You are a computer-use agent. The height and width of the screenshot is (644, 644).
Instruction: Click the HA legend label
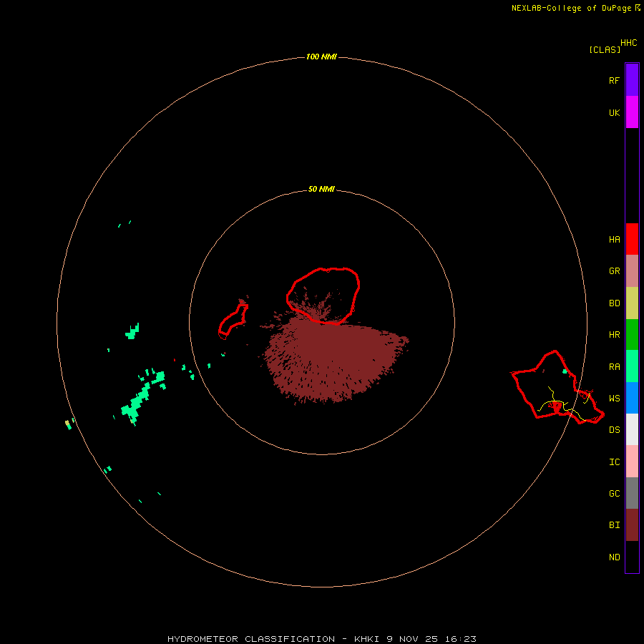(x=614, y=240)
